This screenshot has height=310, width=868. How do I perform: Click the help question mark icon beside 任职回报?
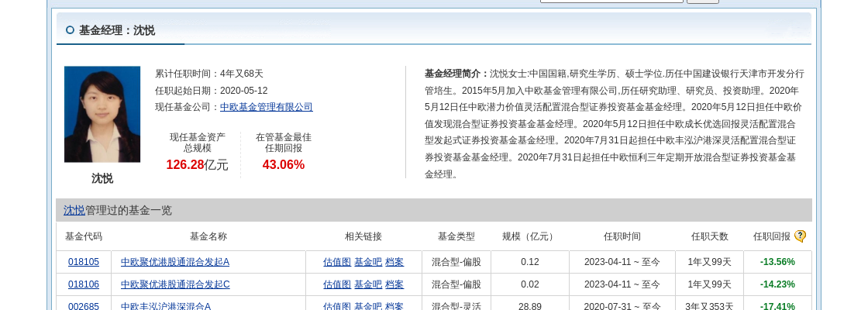[800, 236]
